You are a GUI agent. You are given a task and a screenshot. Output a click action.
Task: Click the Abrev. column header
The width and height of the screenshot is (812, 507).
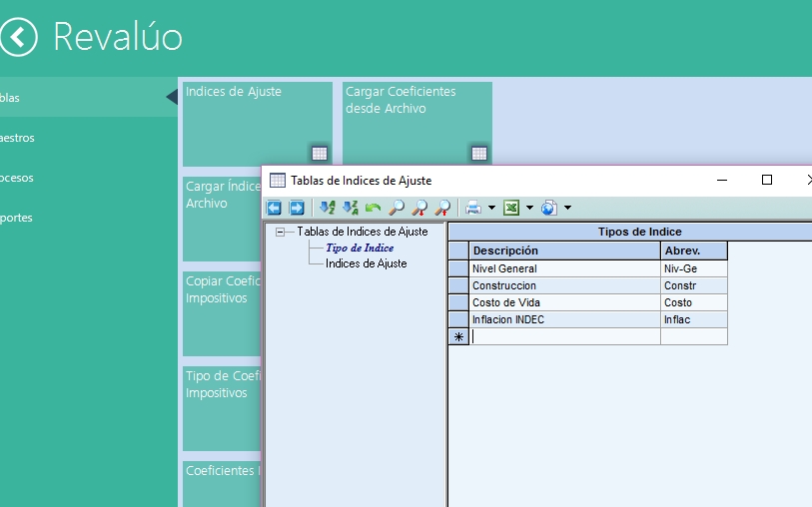pyautogui.click(x=694, y=251)
